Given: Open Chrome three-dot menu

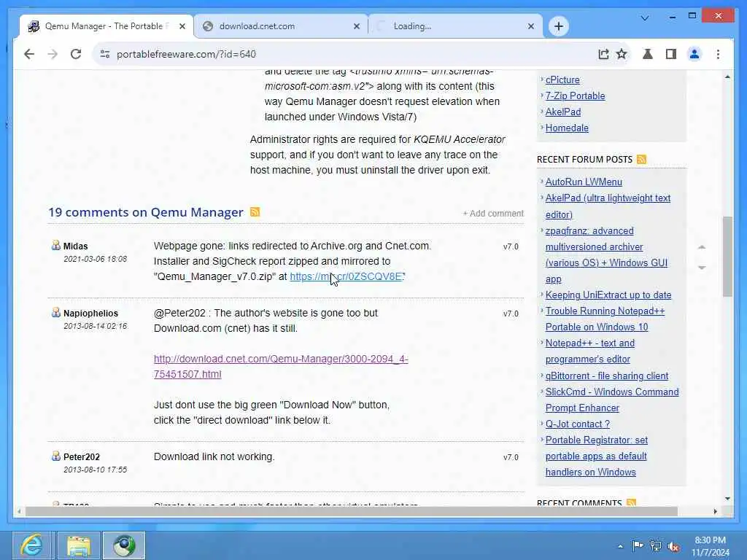Looking at the screenshot, I should [718, 54].
